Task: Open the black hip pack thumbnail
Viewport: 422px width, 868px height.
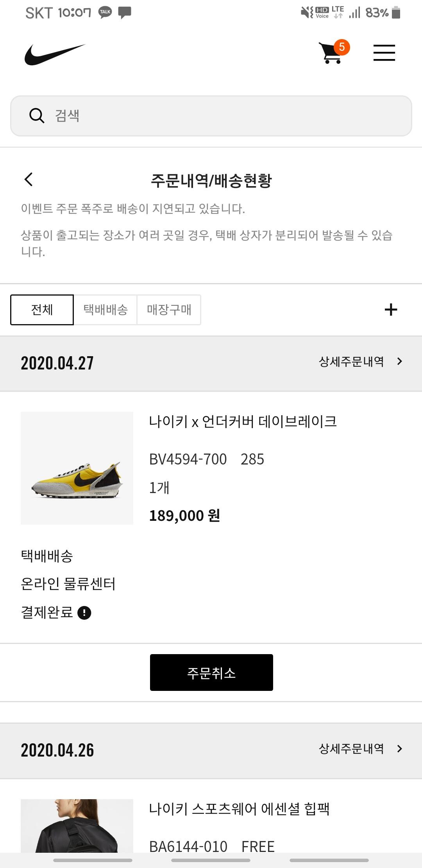Action: [77, 826]
